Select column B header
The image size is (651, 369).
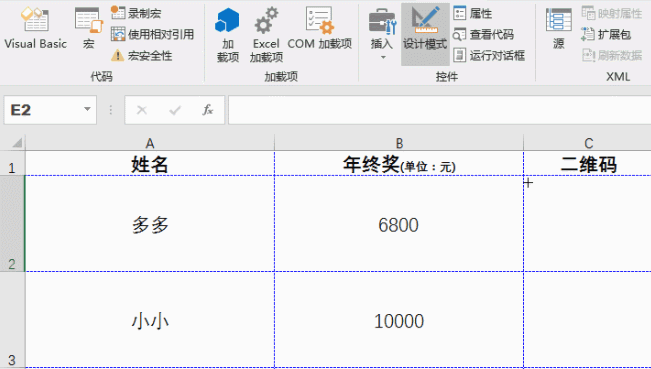pos(399,143)
